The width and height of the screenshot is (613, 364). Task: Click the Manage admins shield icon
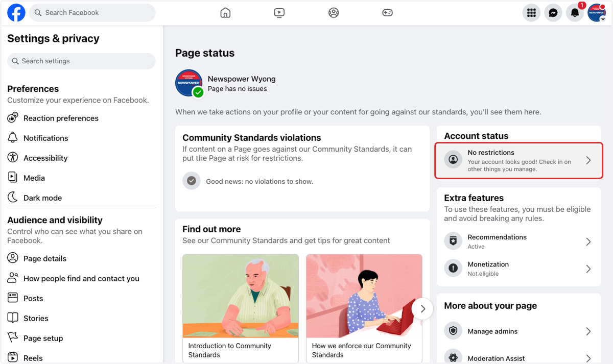click(453, 331)
